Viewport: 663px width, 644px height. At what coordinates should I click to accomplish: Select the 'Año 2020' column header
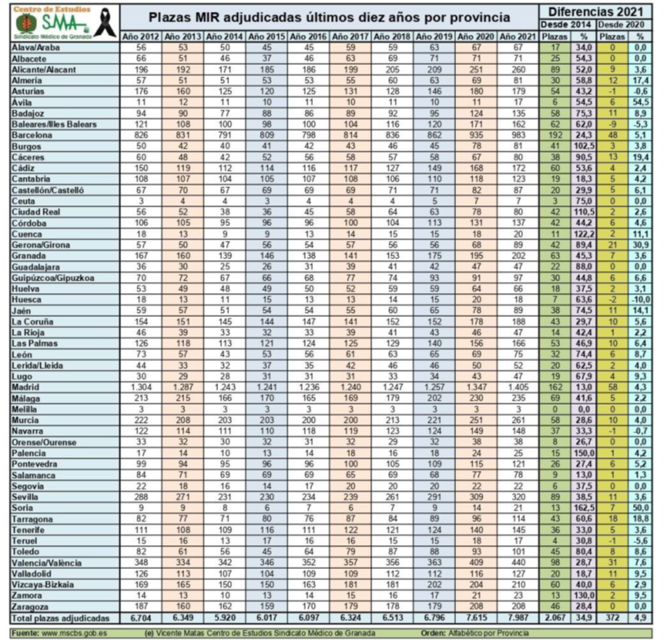(x=476, y=37)
